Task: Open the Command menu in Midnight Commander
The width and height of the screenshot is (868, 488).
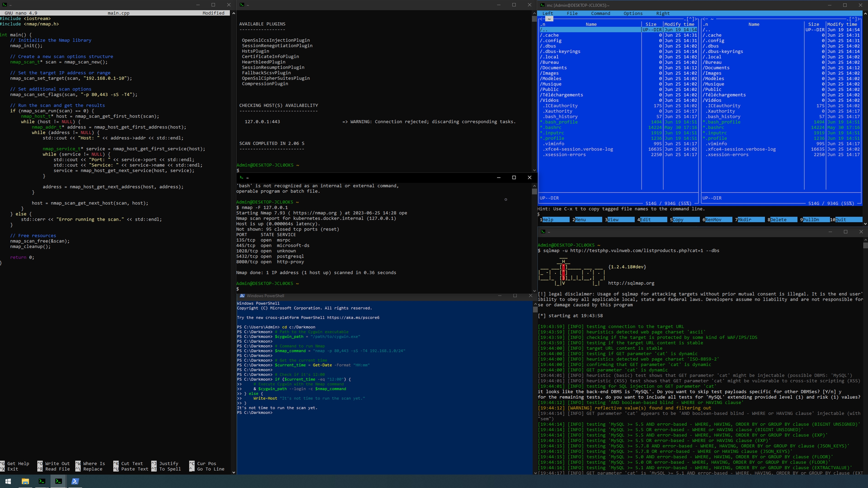Action: click(x=600, y=14)
